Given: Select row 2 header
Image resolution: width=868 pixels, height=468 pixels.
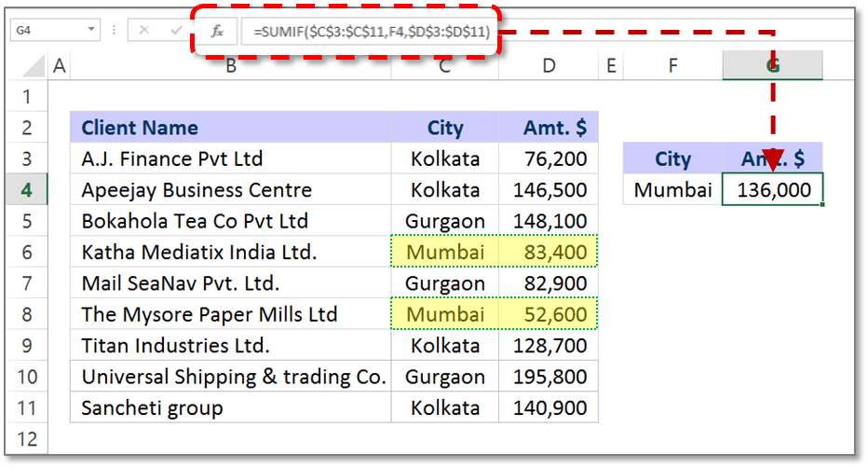Looking at the screenshot, I should tap(27, 128).
